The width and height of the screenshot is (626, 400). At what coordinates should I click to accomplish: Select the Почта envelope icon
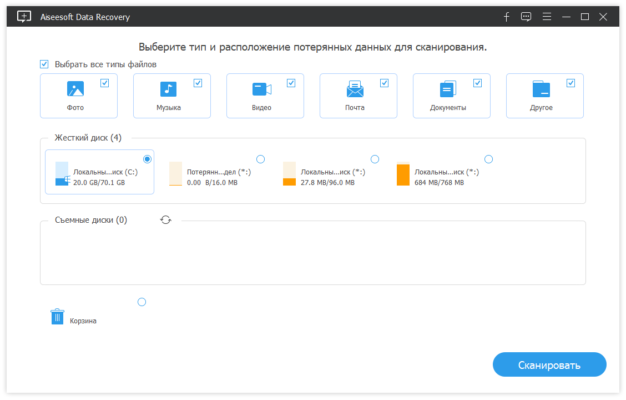355,89
